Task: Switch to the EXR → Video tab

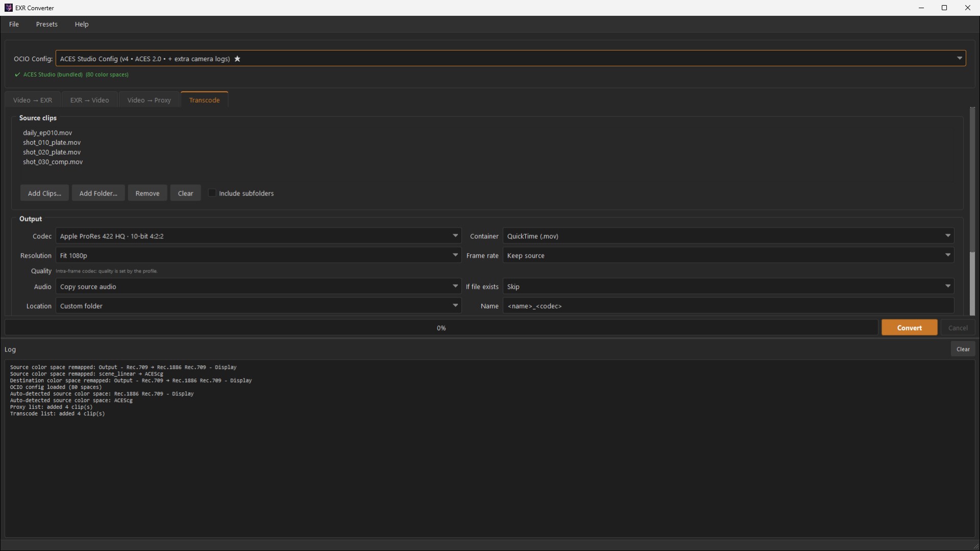Action: coord(89,100)
